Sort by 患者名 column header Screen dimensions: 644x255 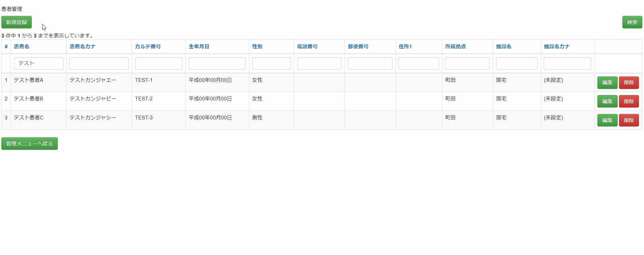[x=22, y=47]
